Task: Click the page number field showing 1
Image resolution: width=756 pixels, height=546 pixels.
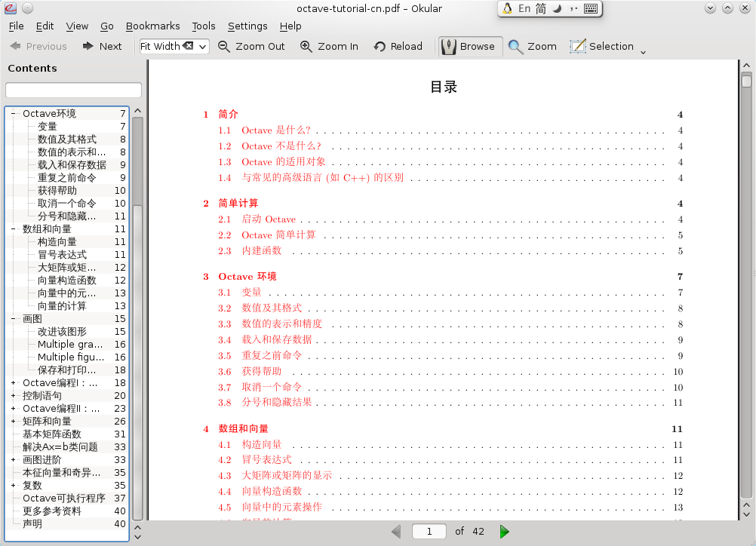Action: point(429,531)
